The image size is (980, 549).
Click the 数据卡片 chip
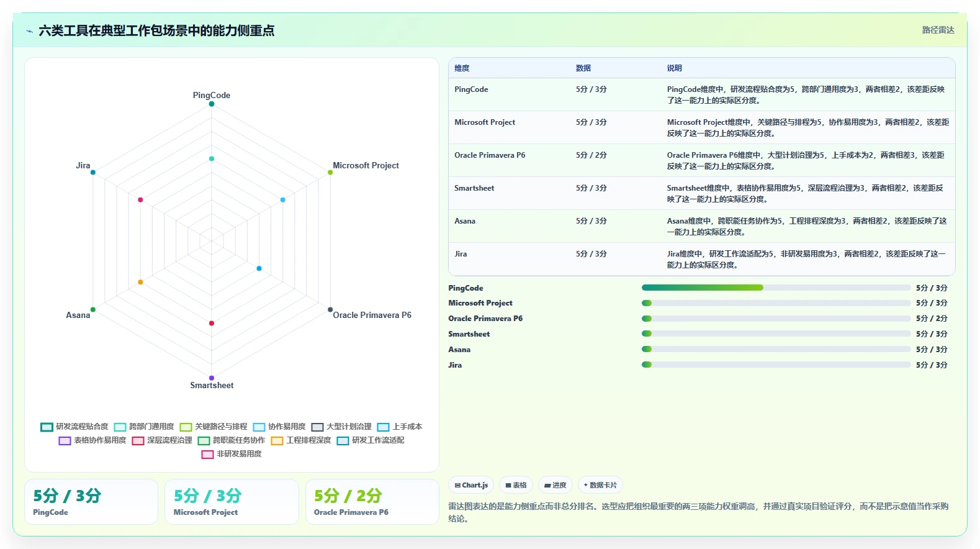coord(600,485)
